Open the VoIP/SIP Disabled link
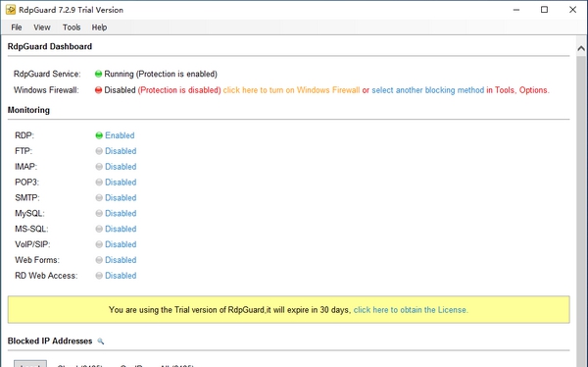Viewport: 588px width, 367px height. pyautogui.click(x=121, y=244)
